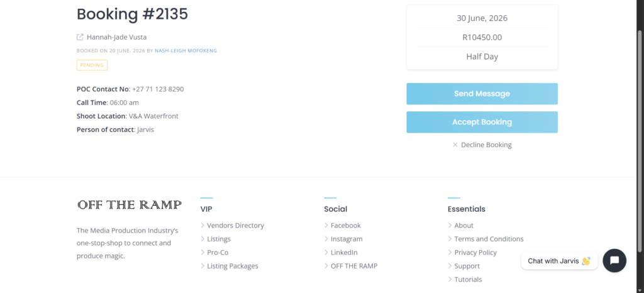Open the chat bubble icon button
The height and width of the screenshot is (293, 644).
click(614, 260)
